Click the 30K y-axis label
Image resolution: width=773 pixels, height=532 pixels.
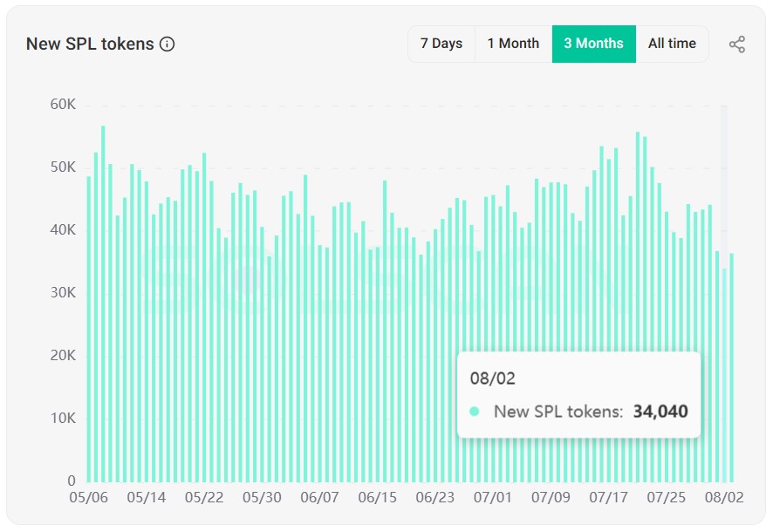61,293
